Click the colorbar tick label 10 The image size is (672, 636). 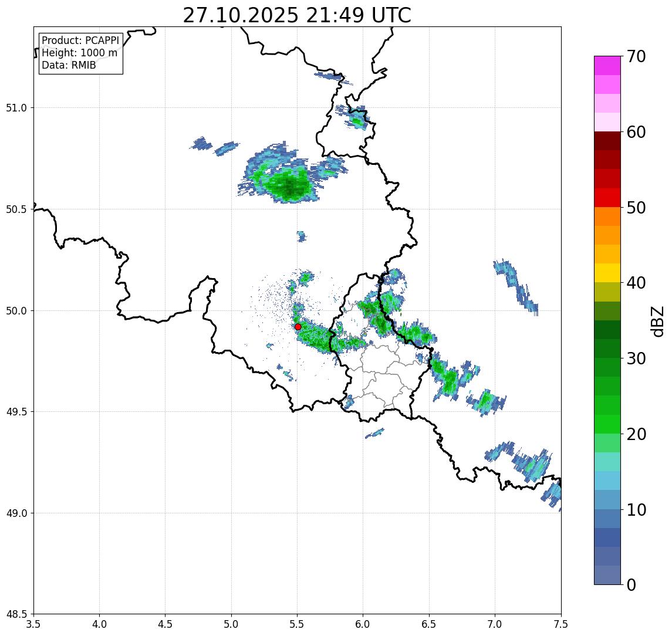click(636, 510)
